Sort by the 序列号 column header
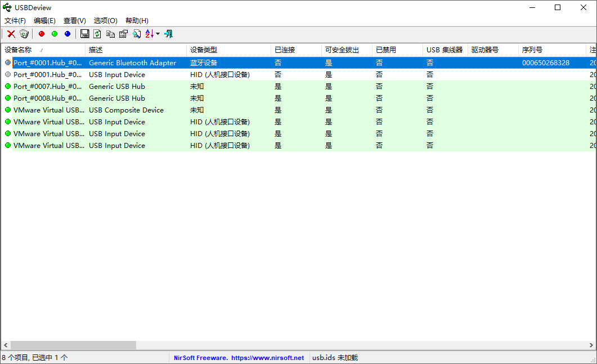 coord(552,50)
